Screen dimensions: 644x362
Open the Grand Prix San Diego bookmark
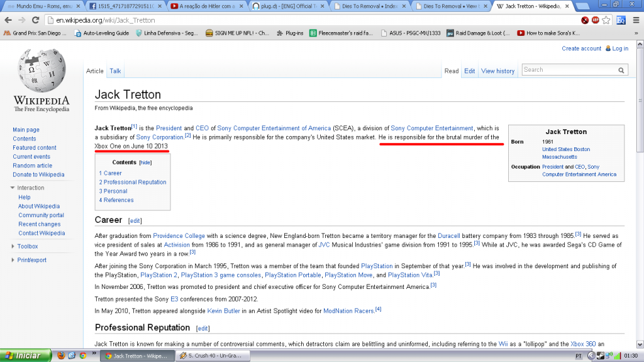tap(35, 33)
